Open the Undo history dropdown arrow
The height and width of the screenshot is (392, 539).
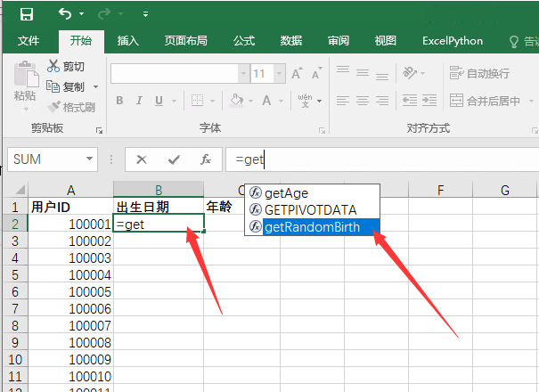[x=81, y=13]
